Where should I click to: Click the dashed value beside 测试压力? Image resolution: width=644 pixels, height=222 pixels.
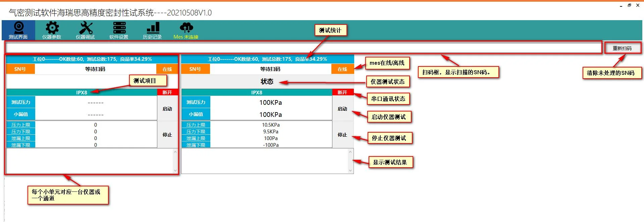[x=96, y=102]
